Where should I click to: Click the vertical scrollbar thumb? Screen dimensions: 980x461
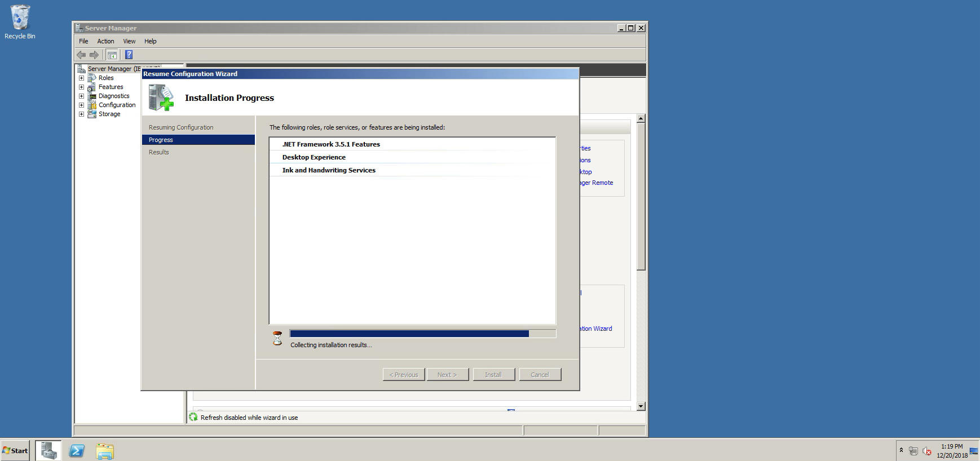(641, 197)
